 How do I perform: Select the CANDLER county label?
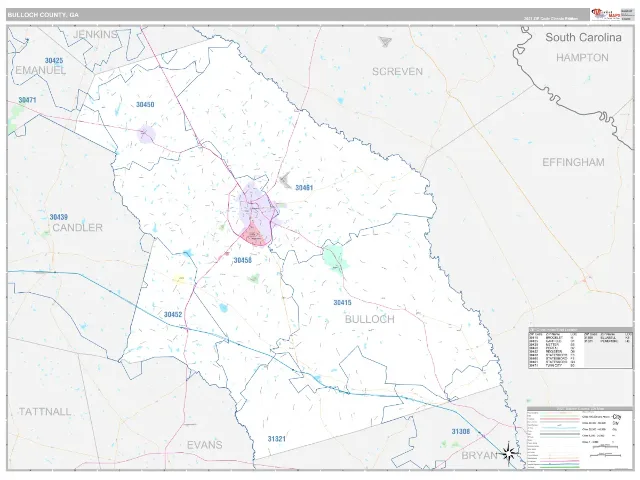78,227
